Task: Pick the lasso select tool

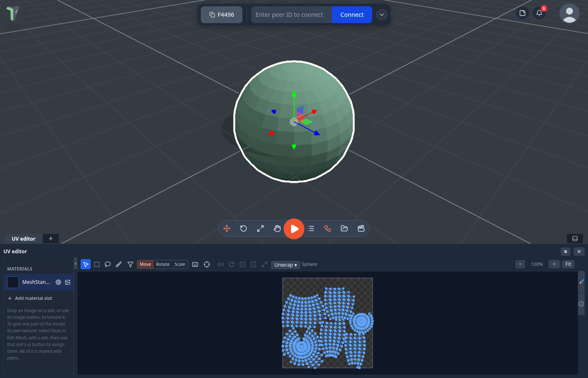Action: coord(108,264)
